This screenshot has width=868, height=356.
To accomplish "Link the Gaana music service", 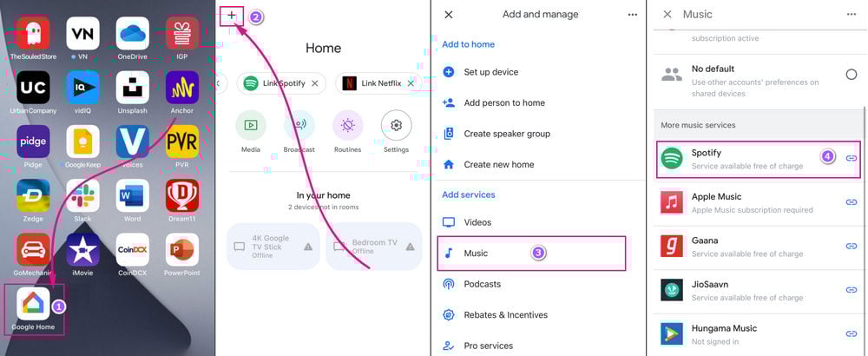I will (852, 246).
